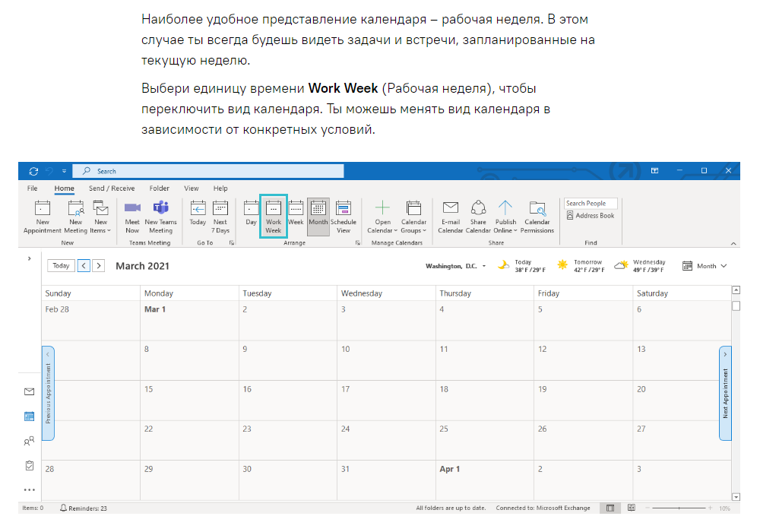Open the Address Book link
This screenshot has height=532, width=760.
point(591,216)
